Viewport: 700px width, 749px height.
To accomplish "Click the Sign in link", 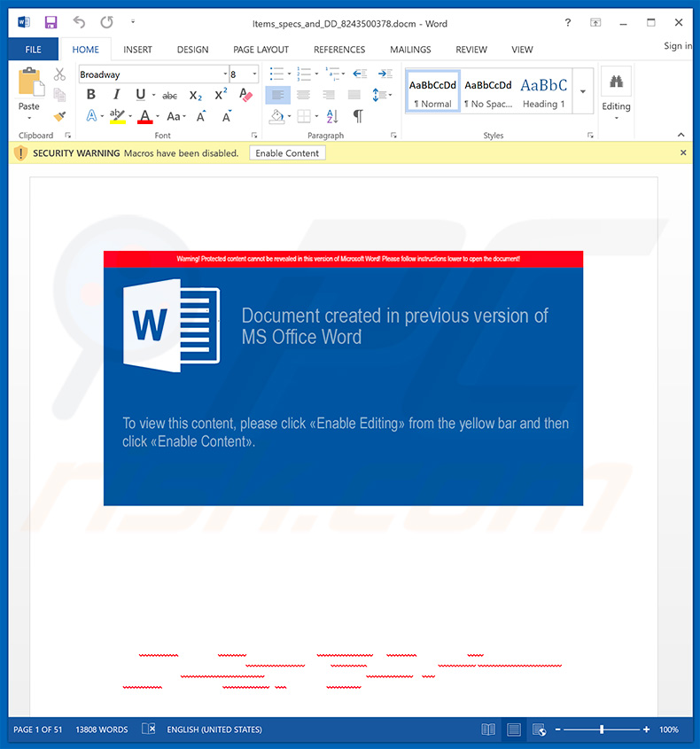I will tap(678, 46).
